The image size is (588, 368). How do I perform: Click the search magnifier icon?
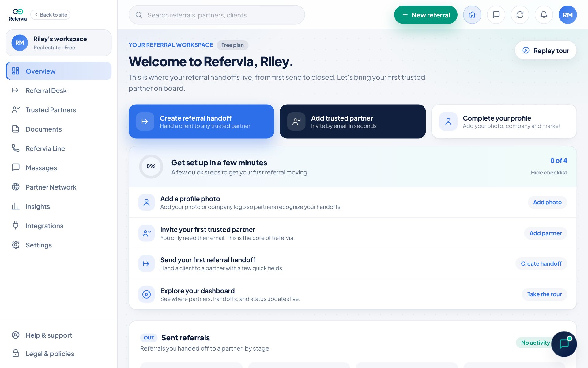click(x=139, y=15)
